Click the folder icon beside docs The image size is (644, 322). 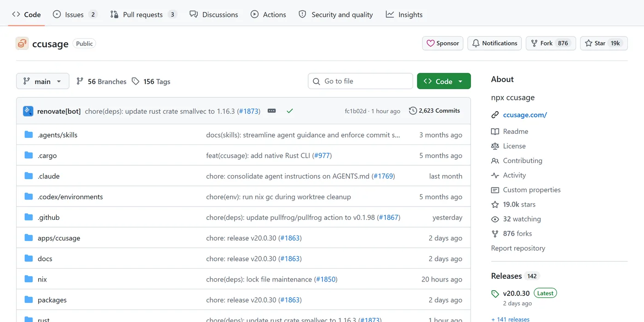tap(29, 258)
